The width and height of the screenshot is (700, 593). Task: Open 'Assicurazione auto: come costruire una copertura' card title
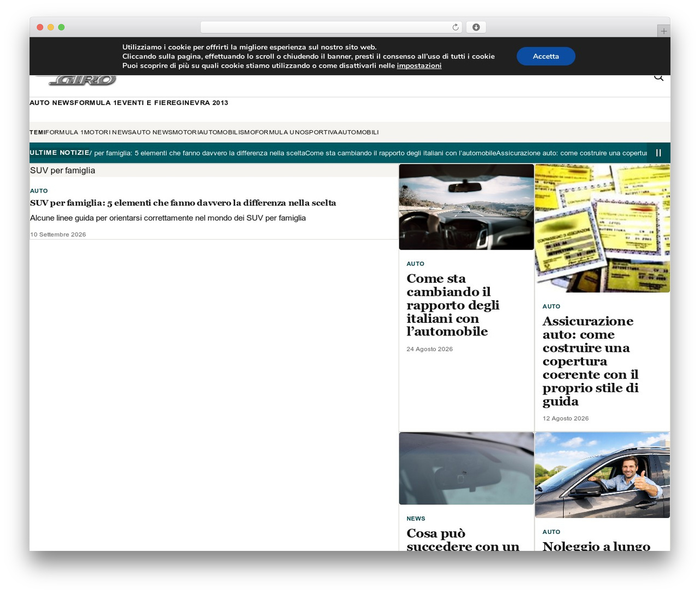(x=591, y=361)
